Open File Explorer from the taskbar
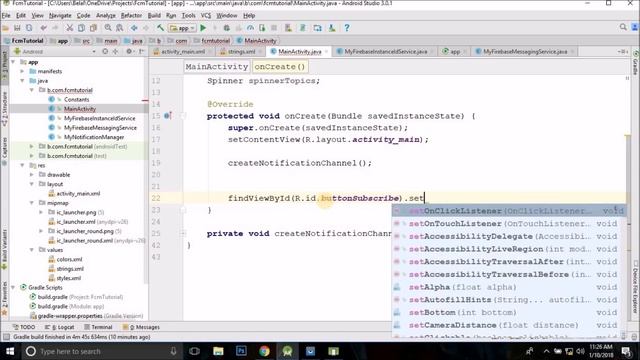Viewport: 640px width, 360px height. pyautogui.click(x=218, y=351)
